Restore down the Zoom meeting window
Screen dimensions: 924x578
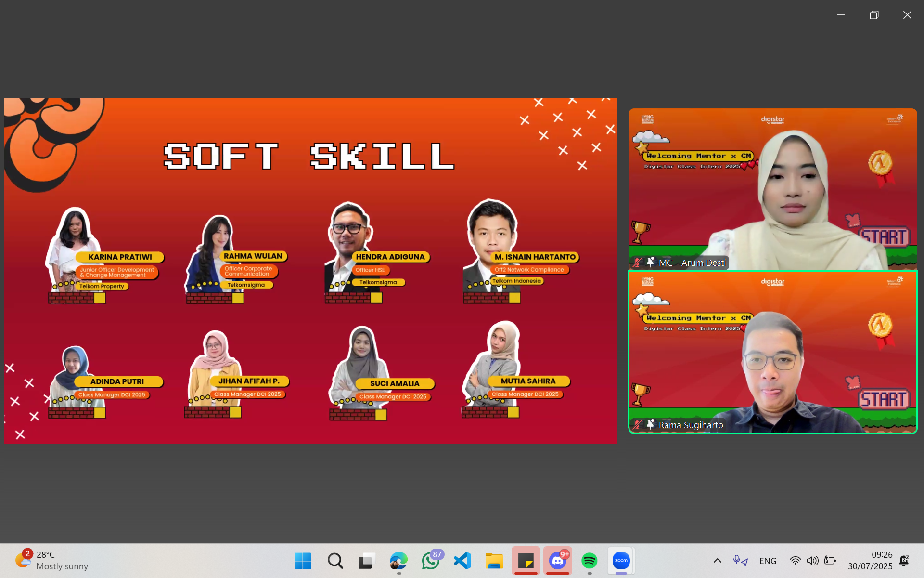[874, 15]
